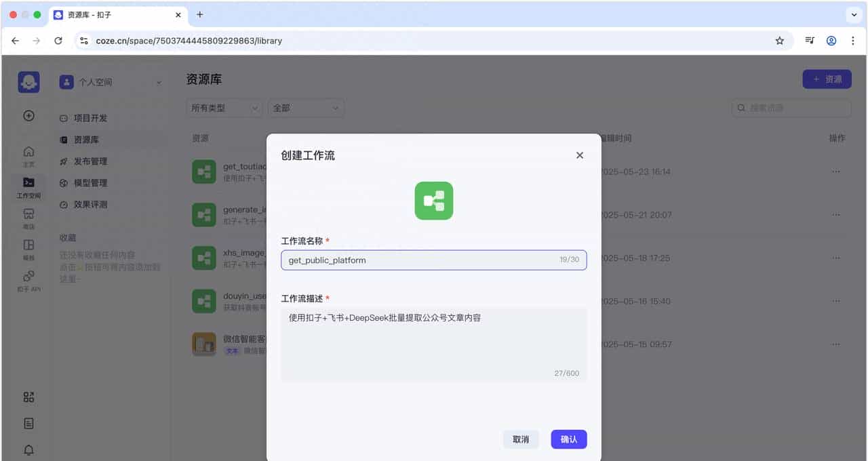The height and width of the screenshot is (461, 868).
Task: Bookmark the page with the star icon
Action: (779, 41)
